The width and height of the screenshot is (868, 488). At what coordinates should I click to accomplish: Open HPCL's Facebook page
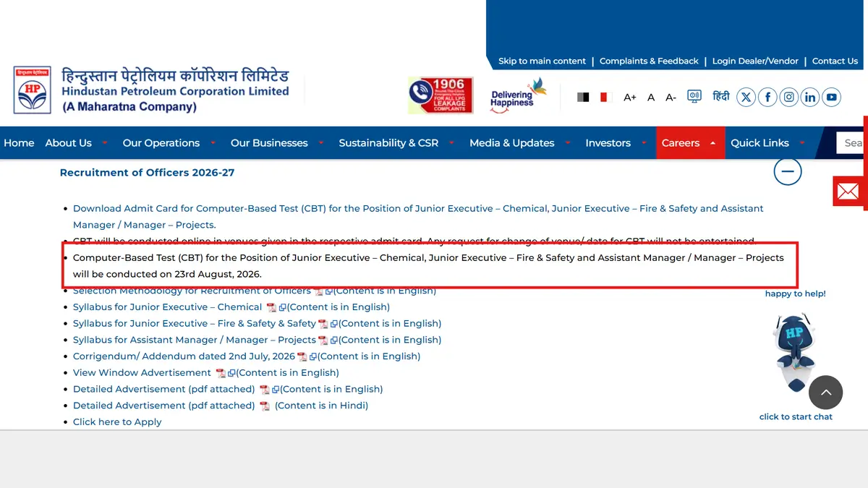click(767, 97)
